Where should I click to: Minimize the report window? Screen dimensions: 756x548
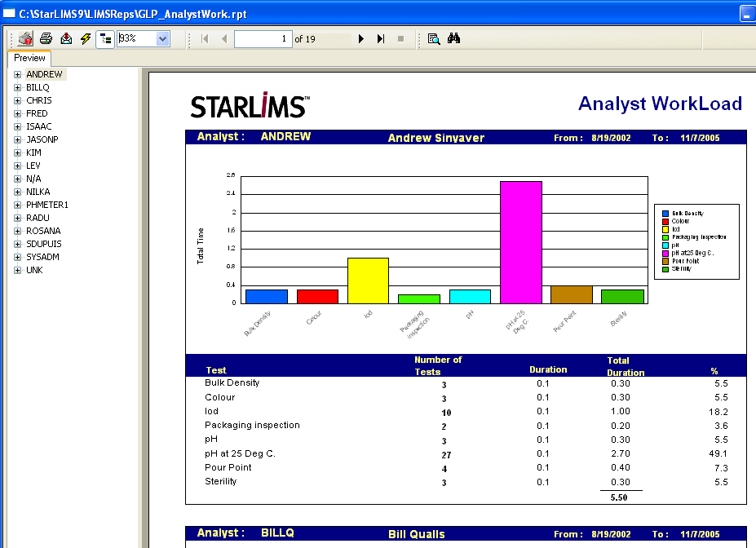[x=747, y=14]
